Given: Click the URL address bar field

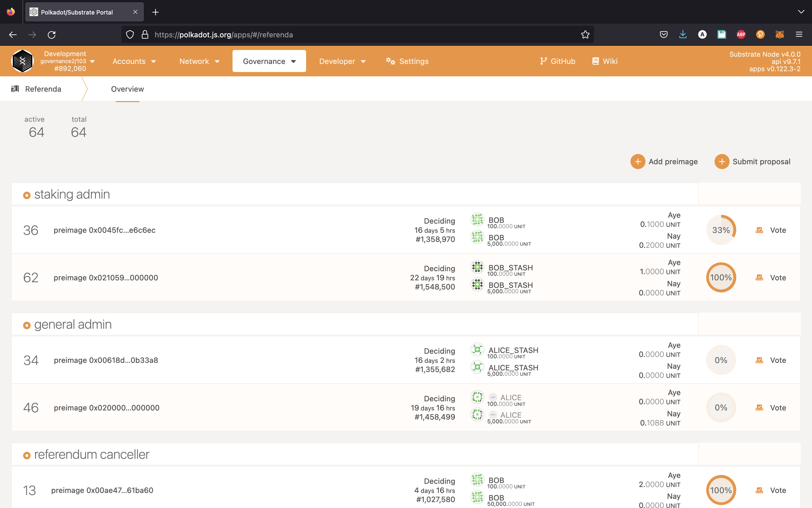Looking at the screenshot, I should (x=357, y=35).
